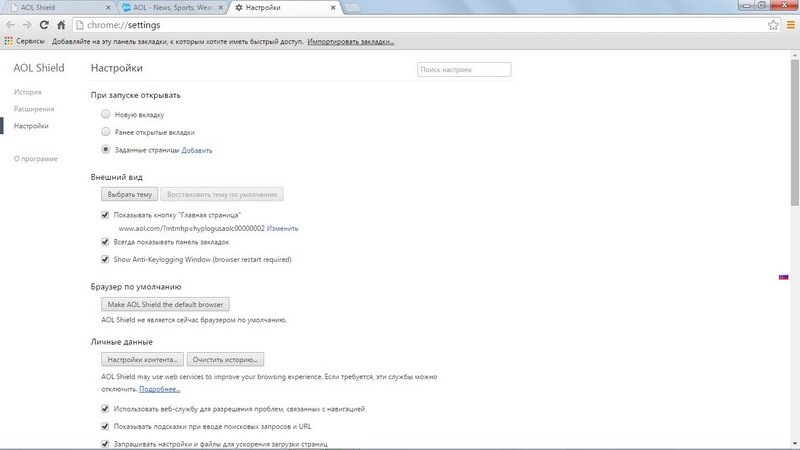Viewport: 800px width, 450px height.
Task: Open О программе in the sidebar
Action: pos(36,159)
